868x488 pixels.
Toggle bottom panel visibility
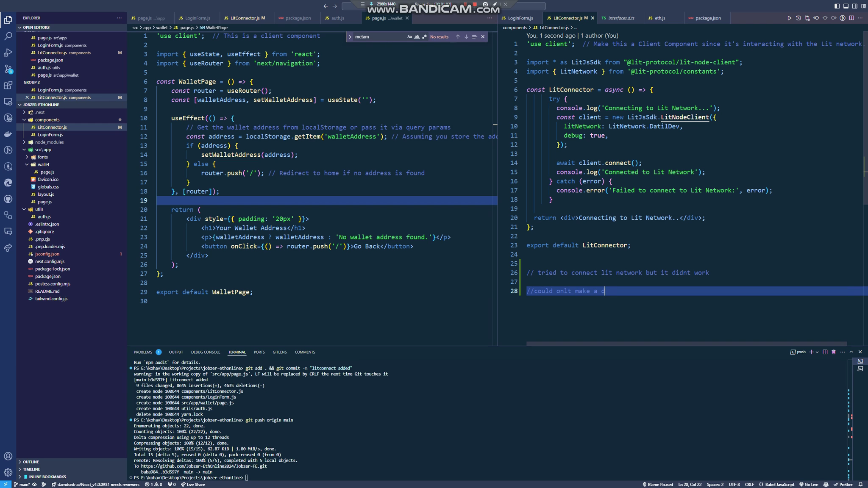click(x=846, y=6)
